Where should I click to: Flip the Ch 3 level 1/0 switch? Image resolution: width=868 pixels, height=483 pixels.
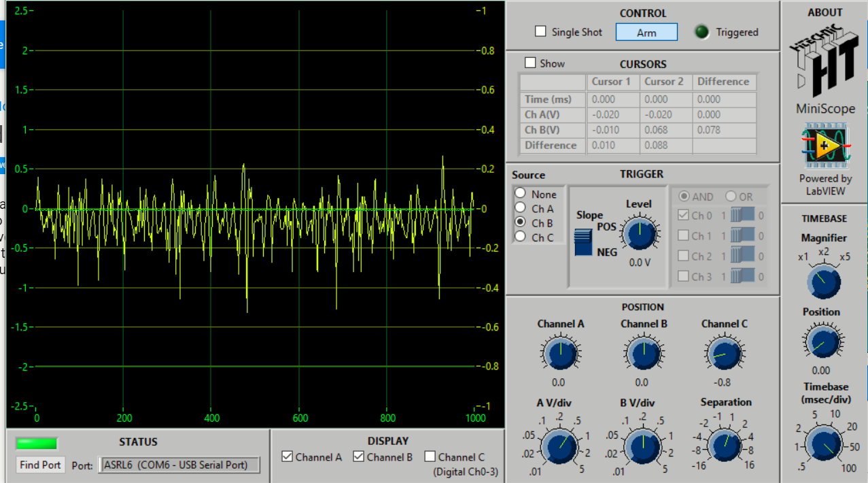pyautogui.click(x=742, y=277)
